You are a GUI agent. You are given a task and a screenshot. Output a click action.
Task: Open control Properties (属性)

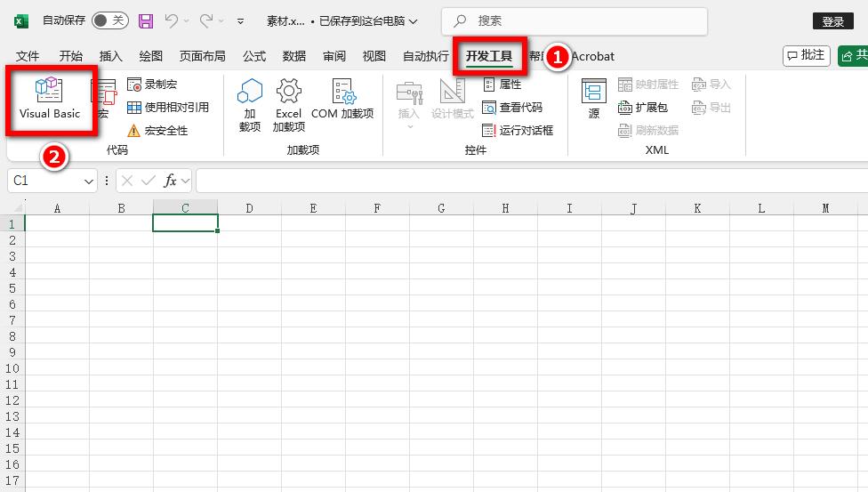click(x=502, y=85)
